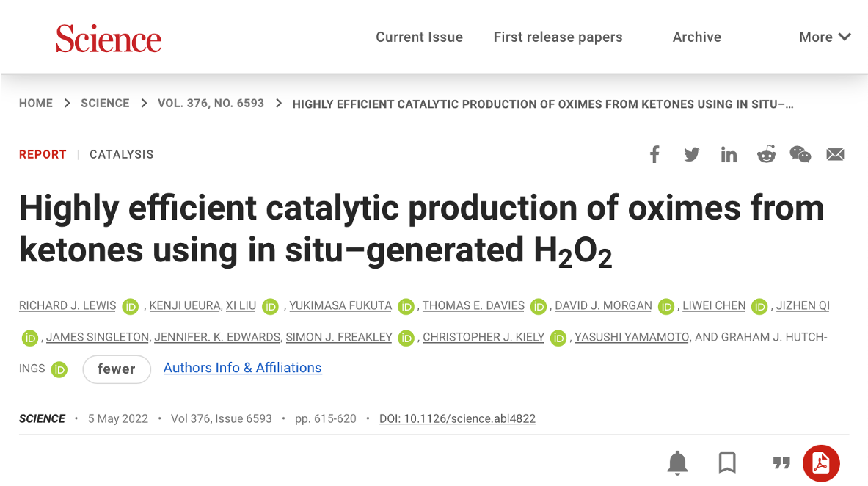868x486 pixels.
Task: Bookmark this article
Action: [x=727, y=463]
